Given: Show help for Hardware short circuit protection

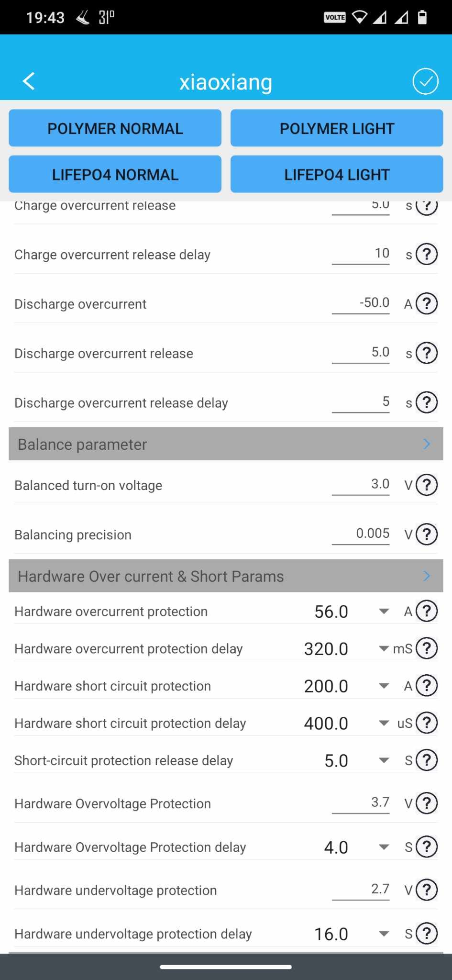Looking at the screenshot, I should click(427, 686).
